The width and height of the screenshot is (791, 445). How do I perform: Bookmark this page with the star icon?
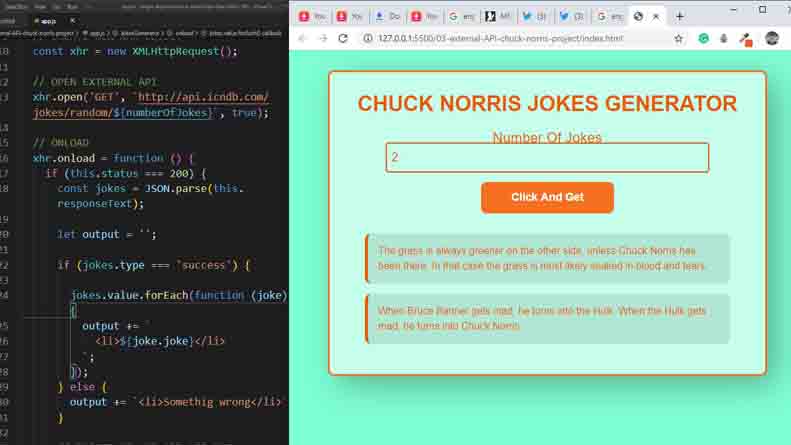click(x=679, y=38)
